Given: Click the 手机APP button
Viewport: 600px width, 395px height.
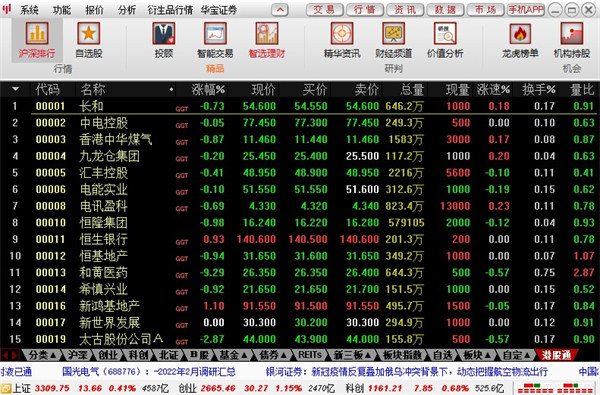Looking at the screenshot, I should tap(526, 10).
